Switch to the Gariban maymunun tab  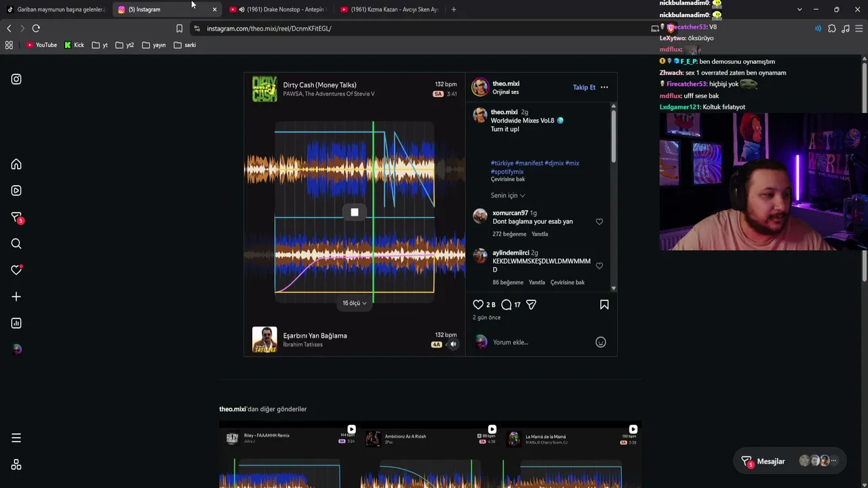pos(56,9)
